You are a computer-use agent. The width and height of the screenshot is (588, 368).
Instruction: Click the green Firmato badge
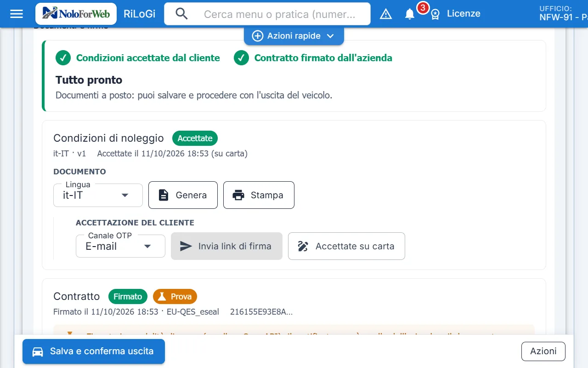point(128,296)
